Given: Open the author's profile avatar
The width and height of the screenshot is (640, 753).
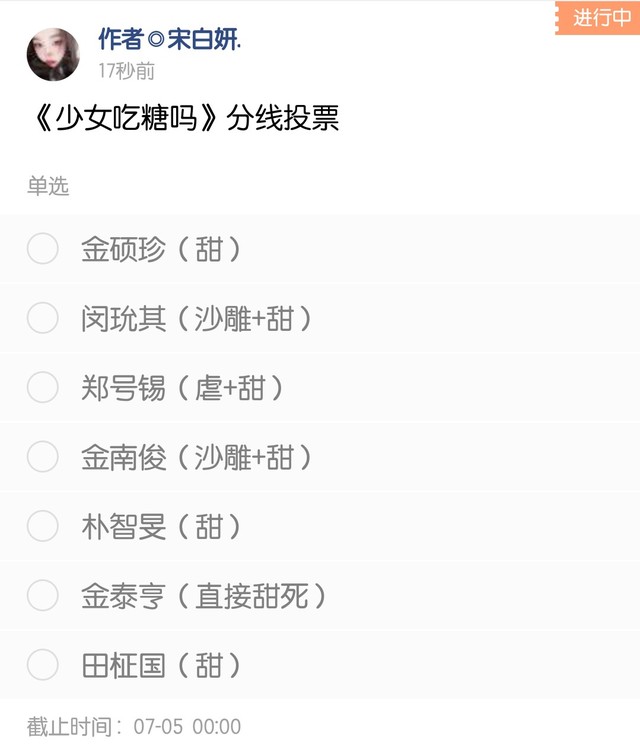Looking at the screenshot, I should pos(53,54).
